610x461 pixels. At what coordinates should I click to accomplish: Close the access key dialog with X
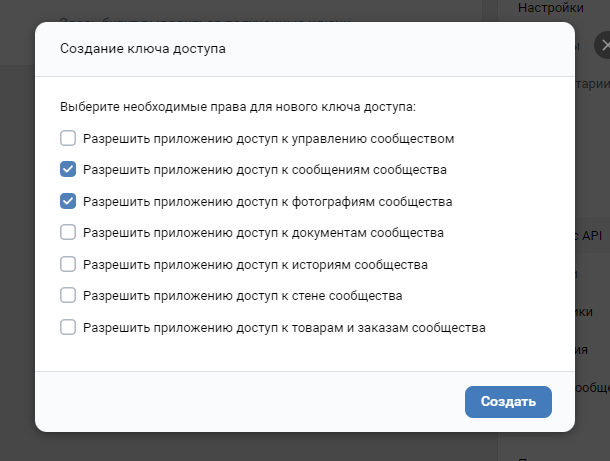(602, 45)
